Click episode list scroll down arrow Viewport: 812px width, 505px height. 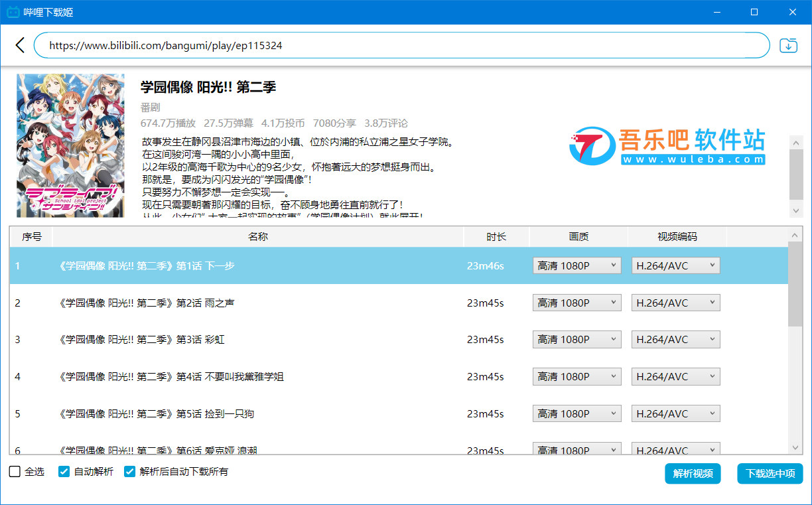795,448
